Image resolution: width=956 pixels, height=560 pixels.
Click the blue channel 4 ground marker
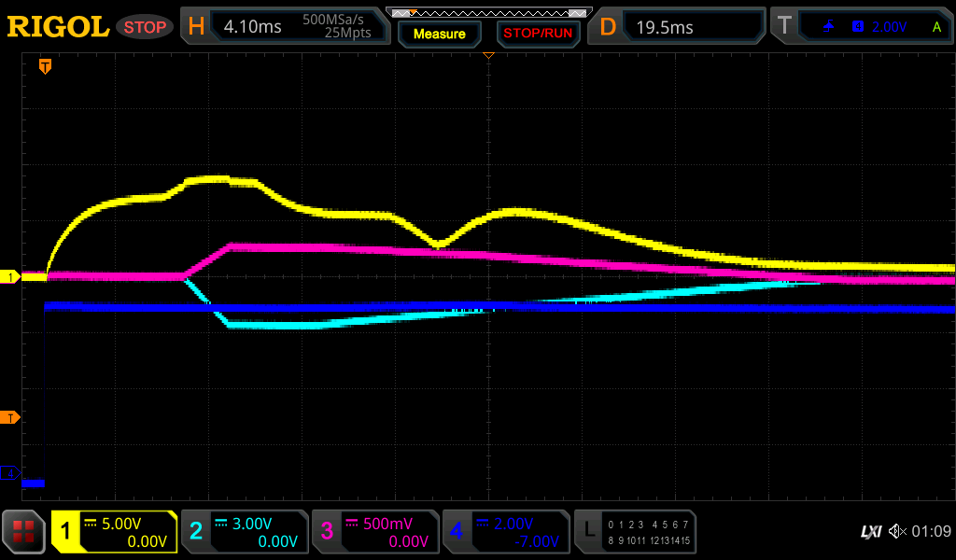[11, 474]
